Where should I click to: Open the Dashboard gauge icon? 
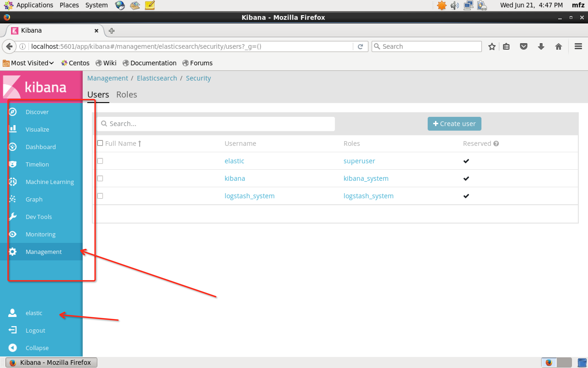coord(13,147)
